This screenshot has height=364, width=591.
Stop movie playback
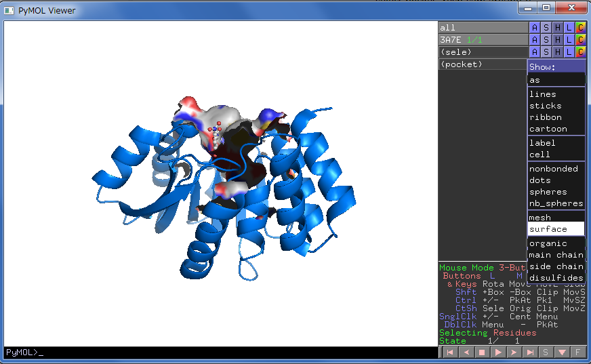(x=482, y=352)
